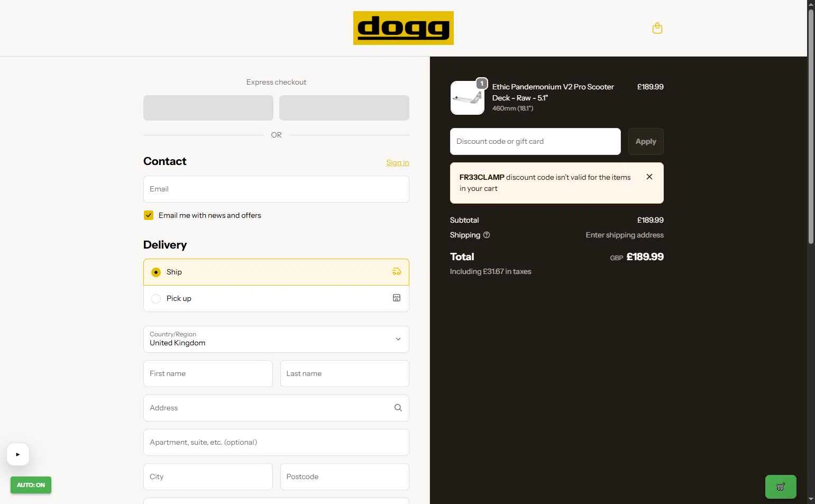Click the page vertical scrollbar

[x=811, y=127]
